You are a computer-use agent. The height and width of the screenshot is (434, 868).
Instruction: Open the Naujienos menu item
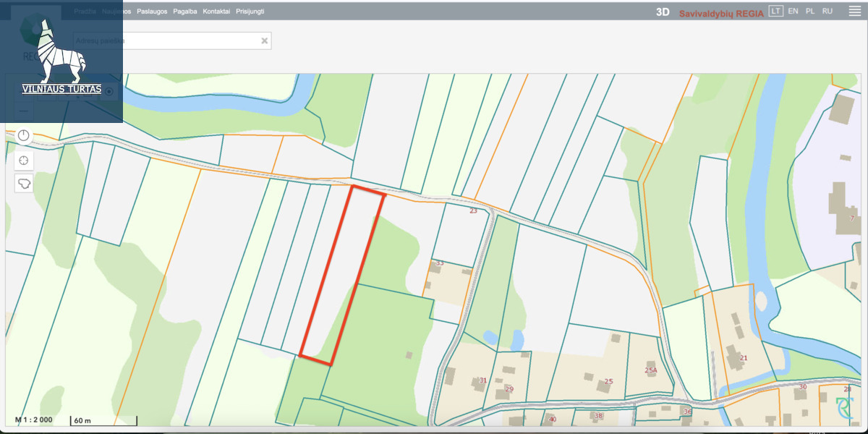116,12
